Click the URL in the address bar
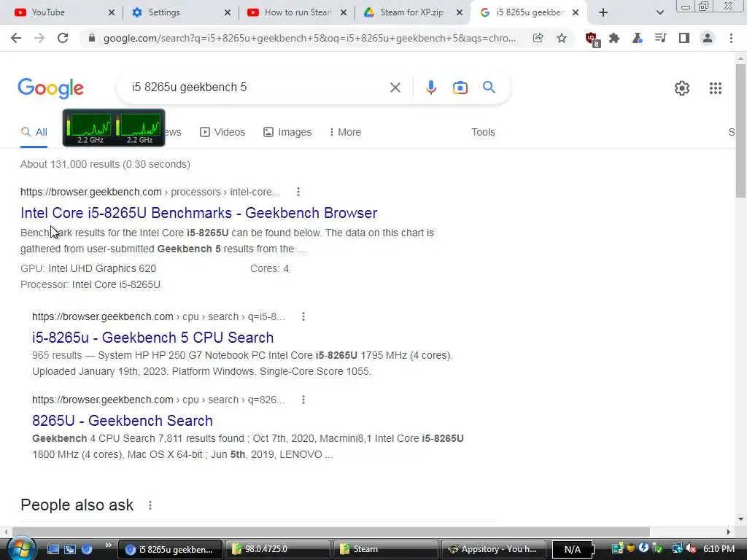 309,38
